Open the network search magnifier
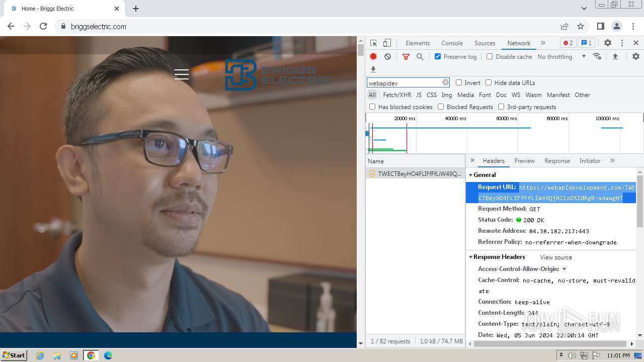The width and height of the screenshot is (644, 362). click(420, 57)
